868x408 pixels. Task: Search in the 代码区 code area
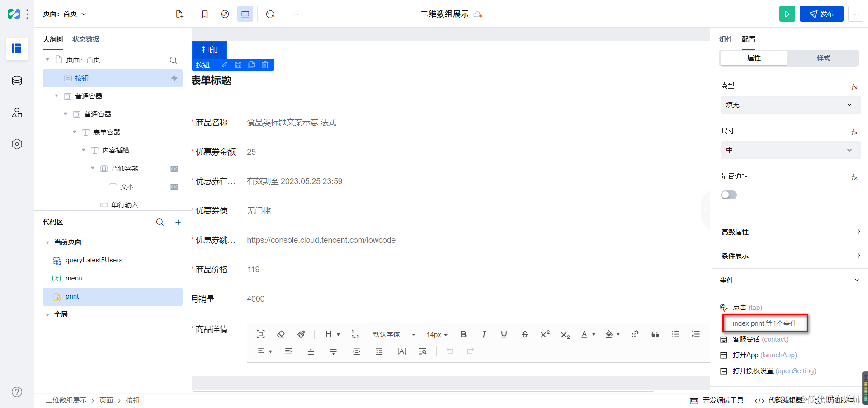(160, 222)
